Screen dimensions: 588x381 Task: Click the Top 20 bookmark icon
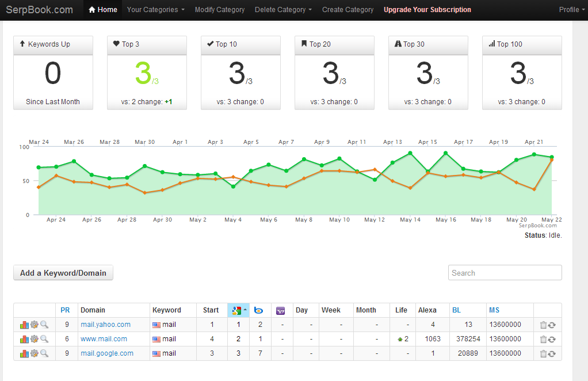coord(304,44)
